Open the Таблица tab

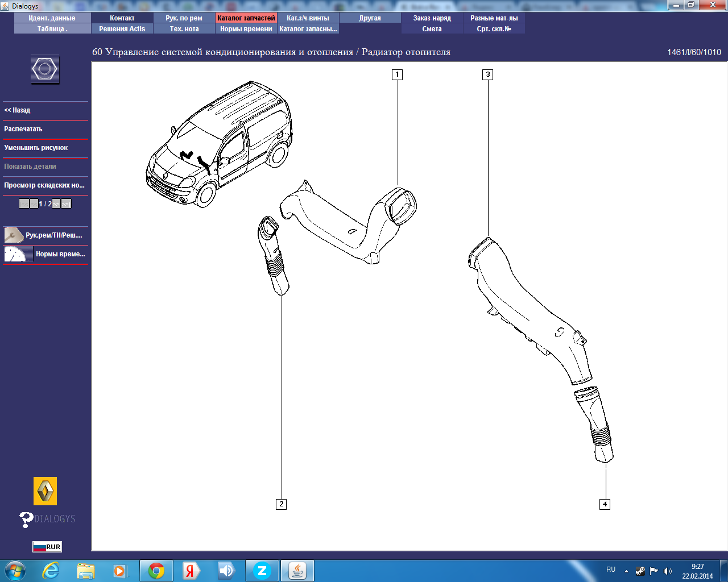52,29
